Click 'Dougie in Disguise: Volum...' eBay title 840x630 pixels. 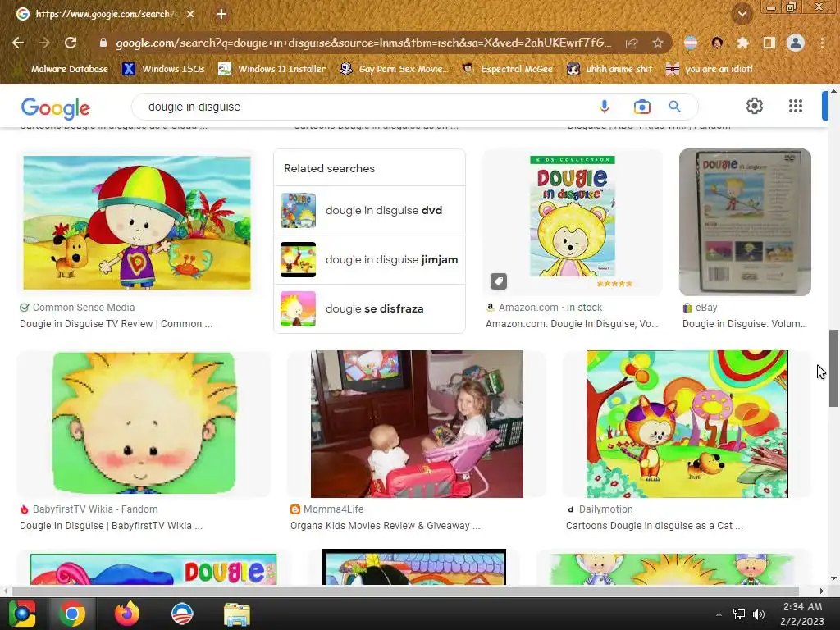click(745, 323)
